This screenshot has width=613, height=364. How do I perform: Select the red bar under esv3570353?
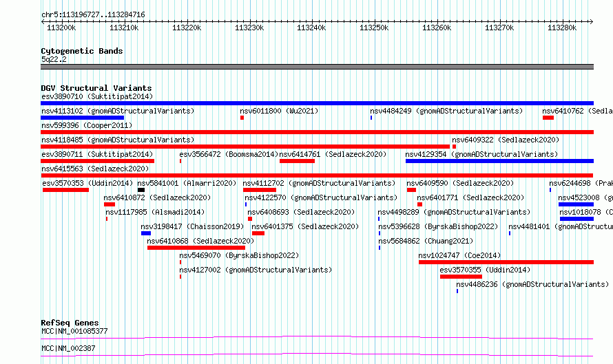tap(65, 190)
